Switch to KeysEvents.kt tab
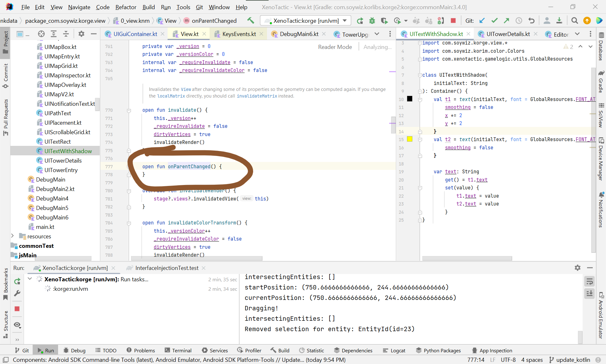This screenshot has width=606, height=364. tap(239, 34)
